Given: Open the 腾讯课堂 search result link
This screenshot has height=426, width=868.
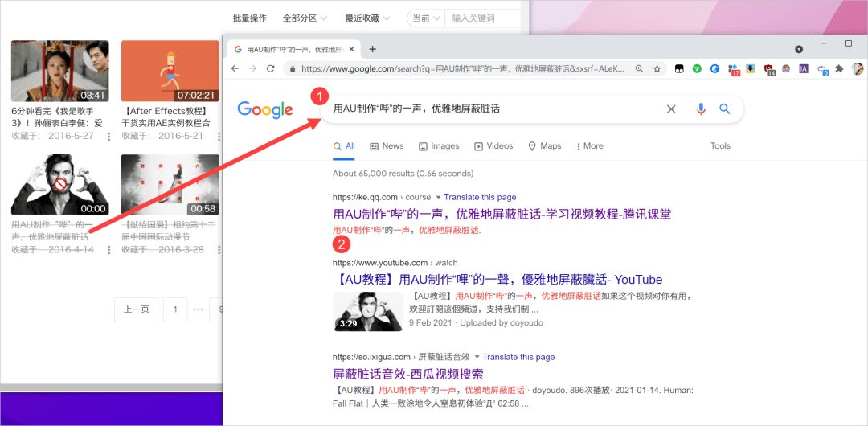Looking at the screenshot, I should [x=502, y=214].
